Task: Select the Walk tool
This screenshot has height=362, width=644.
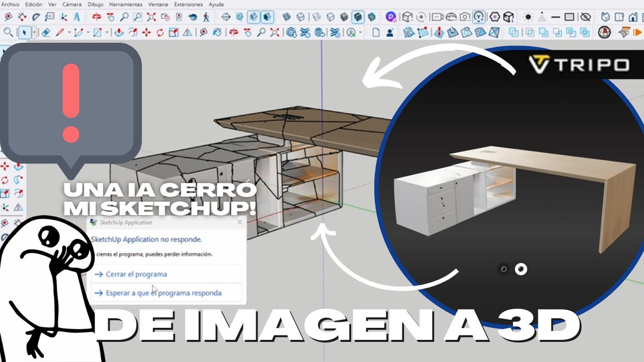Action: (x=206, y=17)
